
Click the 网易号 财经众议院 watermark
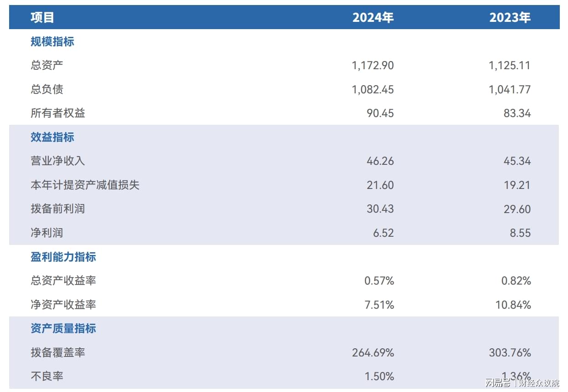pyautogui.click(x=522, y=383)
